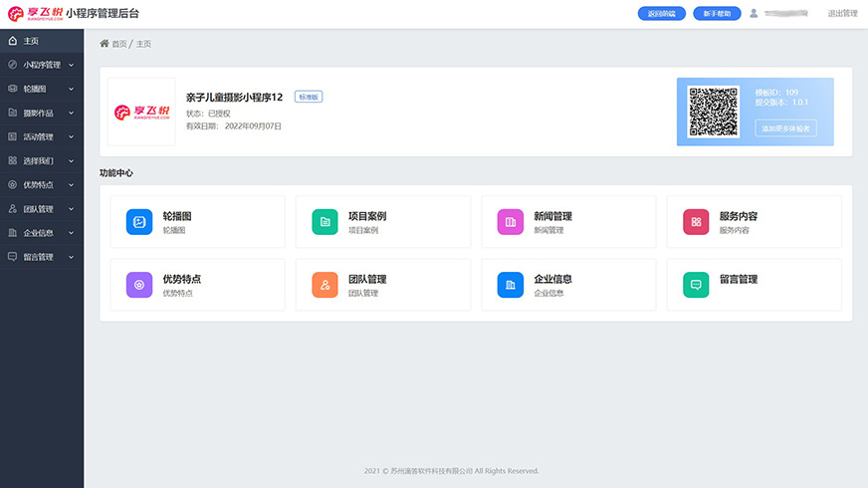This screenshot has width=868, height=488.
Task: Click the 企业信息 blue building icon
Action: coord(511,285)
